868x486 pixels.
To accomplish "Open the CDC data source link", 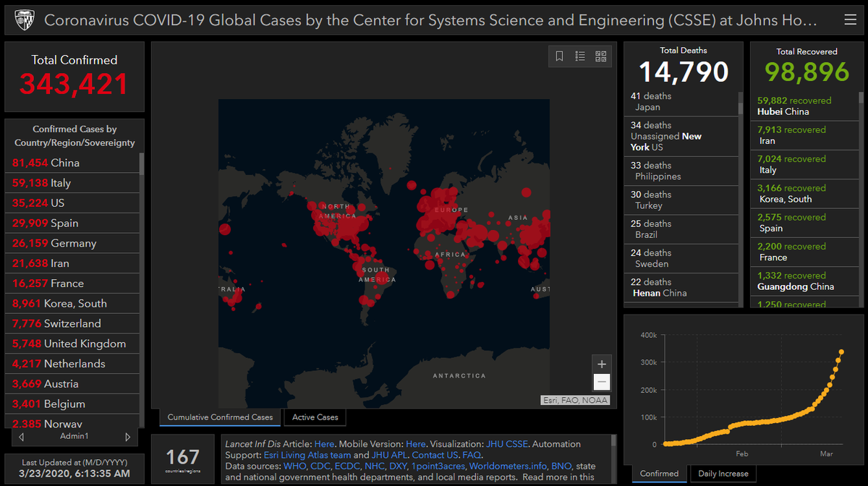I will point(320,466).
